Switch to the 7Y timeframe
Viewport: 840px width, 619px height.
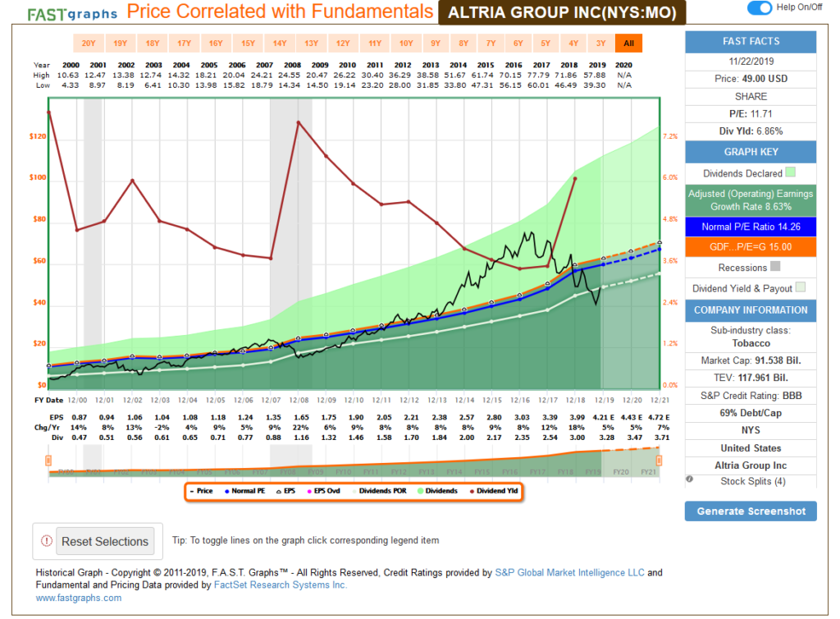coord(491,44)
